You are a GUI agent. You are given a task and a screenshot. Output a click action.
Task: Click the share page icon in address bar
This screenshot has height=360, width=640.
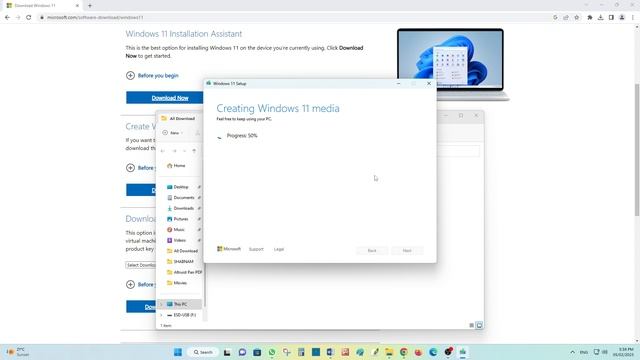pyautogui.click(x=566, y=18)
